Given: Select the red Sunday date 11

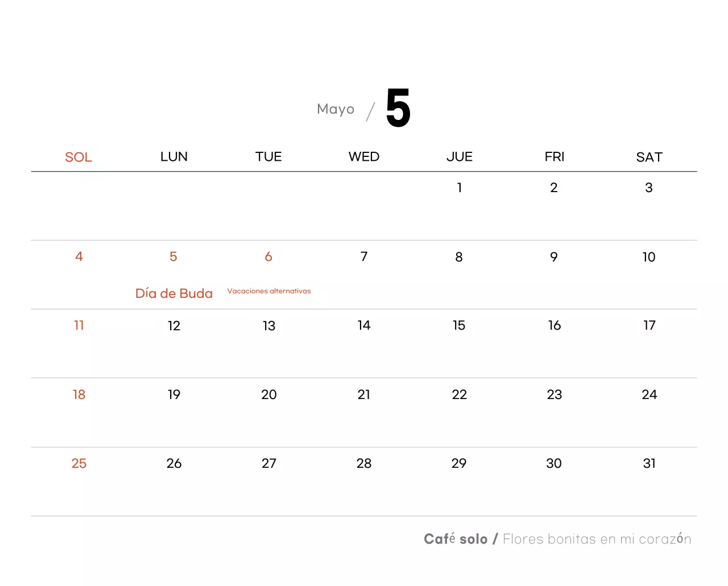Looking at the screenshot, I should 79,326.
